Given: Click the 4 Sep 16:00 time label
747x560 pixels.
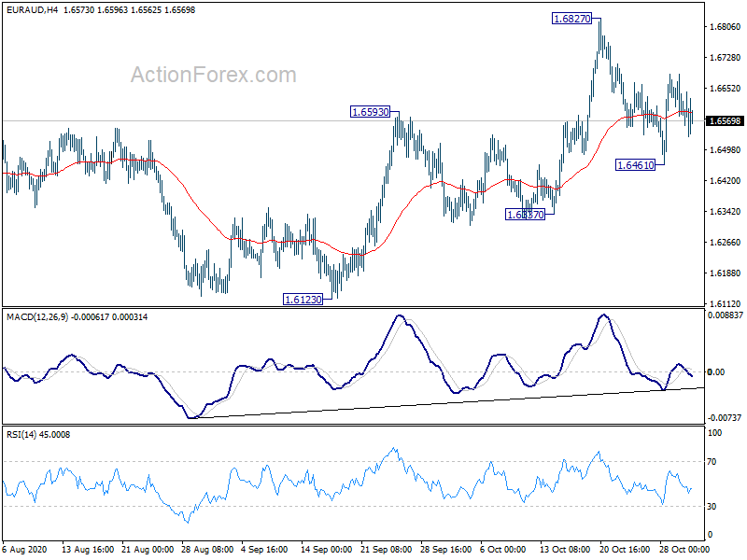Looking at the screenshot, I should (x=264, y=550).
